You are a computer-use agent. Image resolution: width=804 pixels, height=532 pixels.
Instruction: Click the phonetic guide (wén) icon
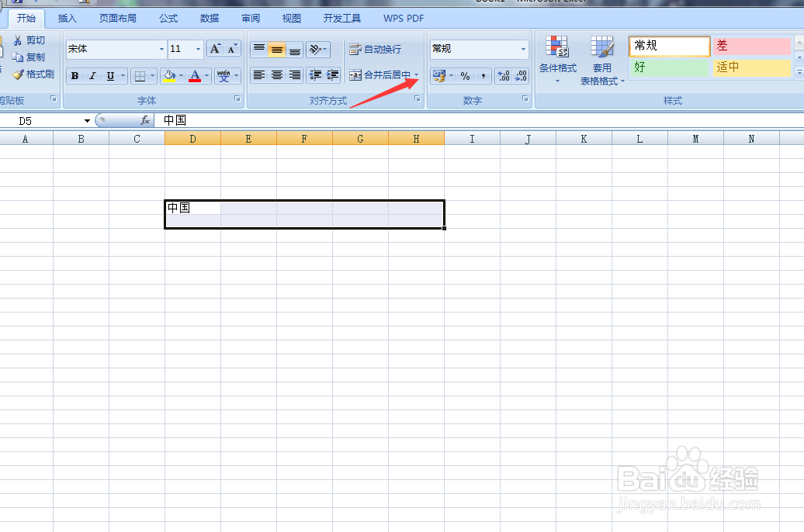pos(224,76)
